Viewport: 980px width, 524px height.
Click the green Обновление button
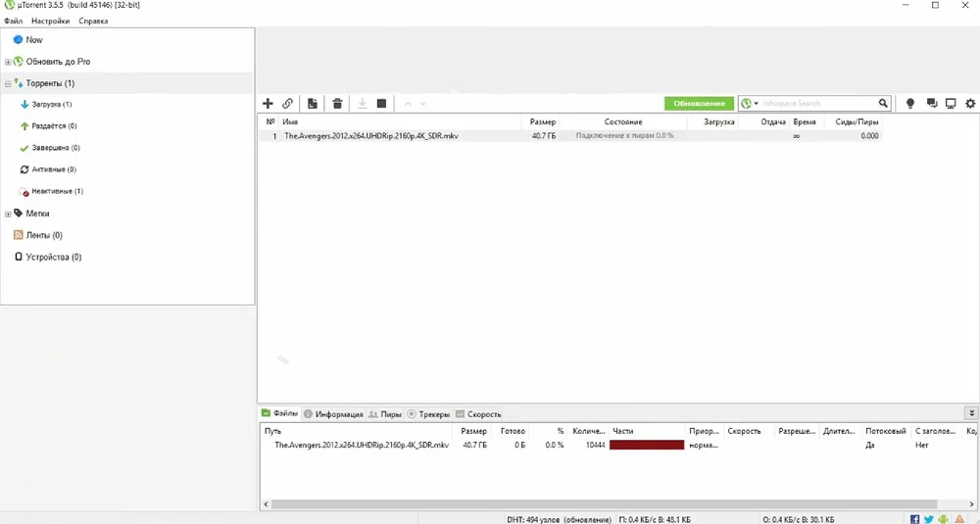coord(699,103)
